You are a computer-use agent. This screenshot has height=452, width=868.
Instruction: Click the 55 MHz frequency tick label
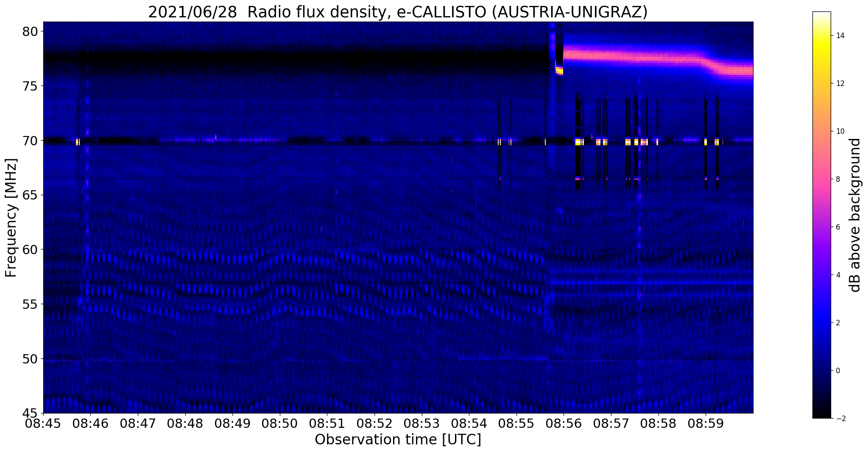click(x=31, y=304)
